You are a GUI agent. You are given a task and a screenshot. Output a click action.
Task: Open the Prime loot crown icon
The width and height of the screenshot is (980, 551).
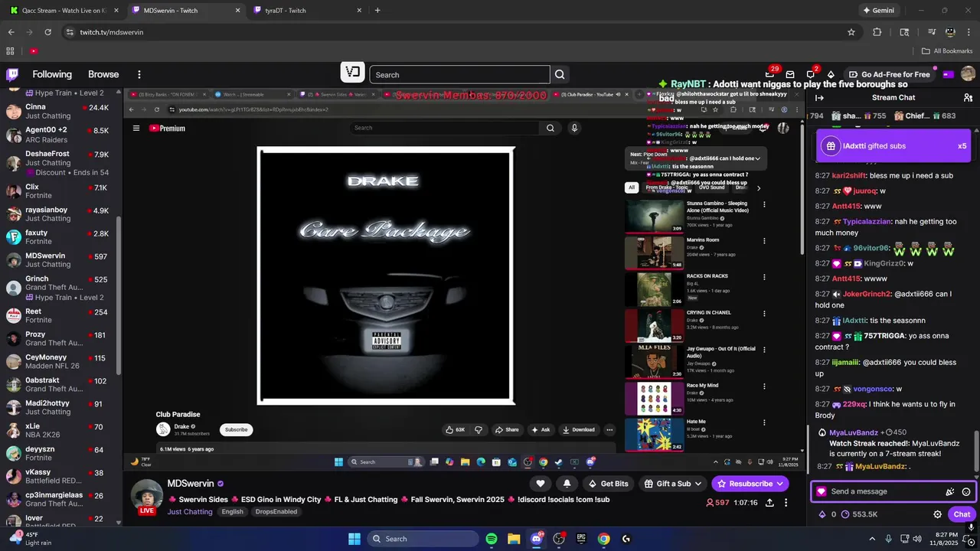click(x=770, y=74)
